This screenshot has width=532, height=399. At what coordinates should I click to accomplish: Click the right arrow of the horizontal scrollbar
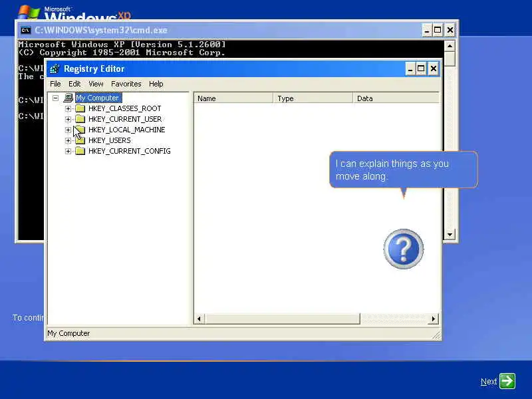click(434, 319)
